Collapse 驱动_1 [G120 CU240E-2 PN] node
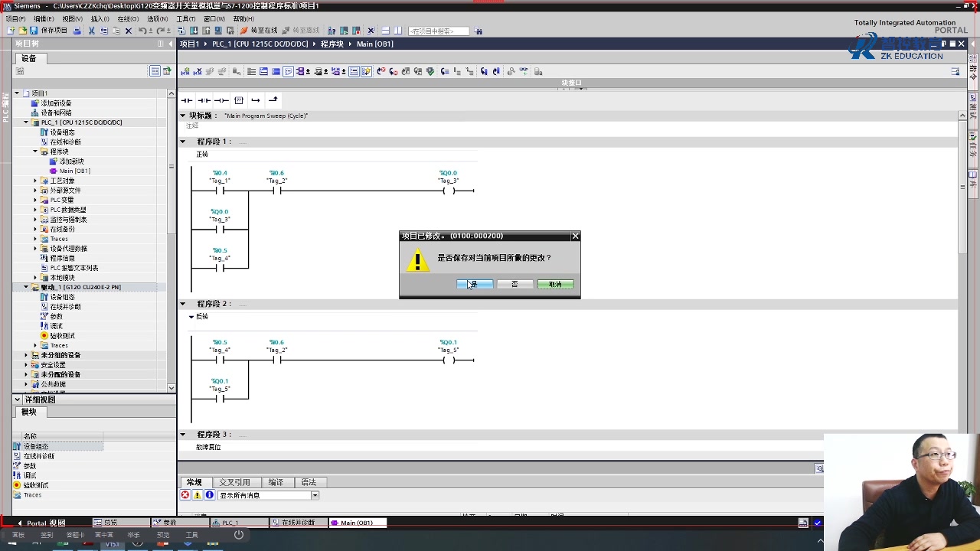Viewport: 980px width, 551px height. pyautogui.click(x=25, y=287)
